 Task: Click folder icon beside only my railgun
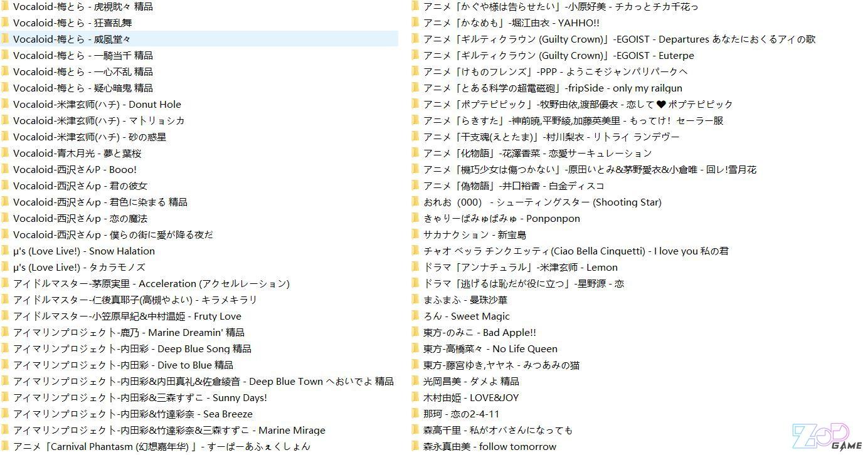tap(415, 88)
